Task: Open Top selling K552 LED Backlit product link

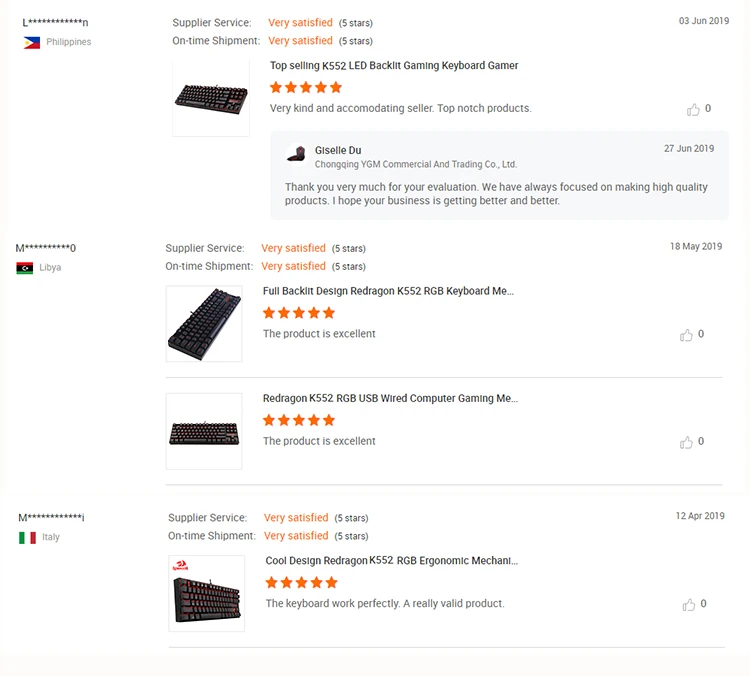Action: pyautogui.click(x=394, y=66)
